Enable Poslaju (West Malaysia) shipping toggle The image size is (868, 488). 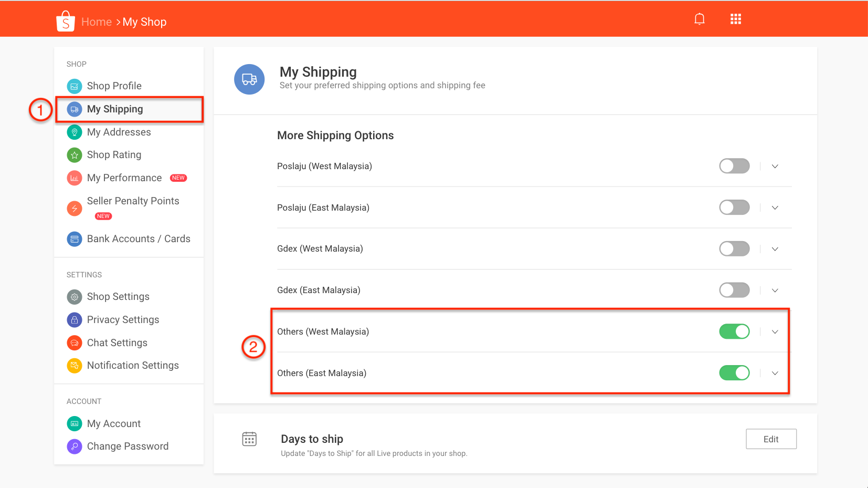click(734, 167)
